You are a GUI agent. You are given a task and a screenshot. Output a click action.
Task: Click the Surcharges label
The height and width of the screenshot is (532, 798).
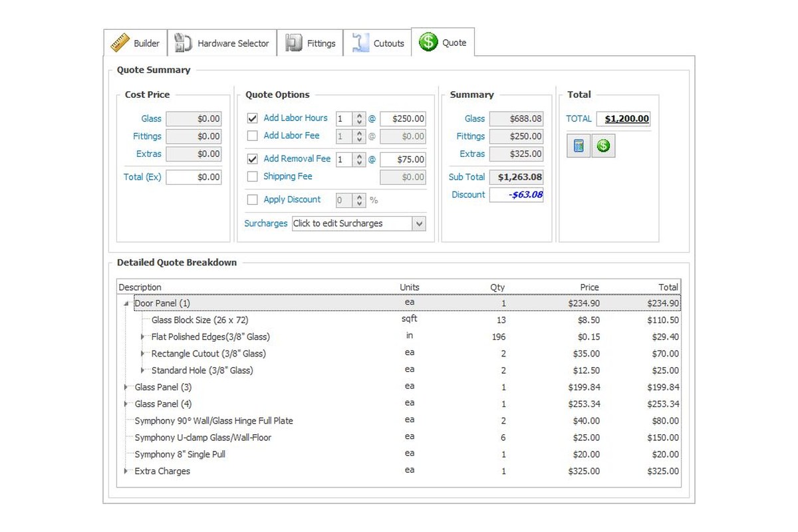pos(266,223)
